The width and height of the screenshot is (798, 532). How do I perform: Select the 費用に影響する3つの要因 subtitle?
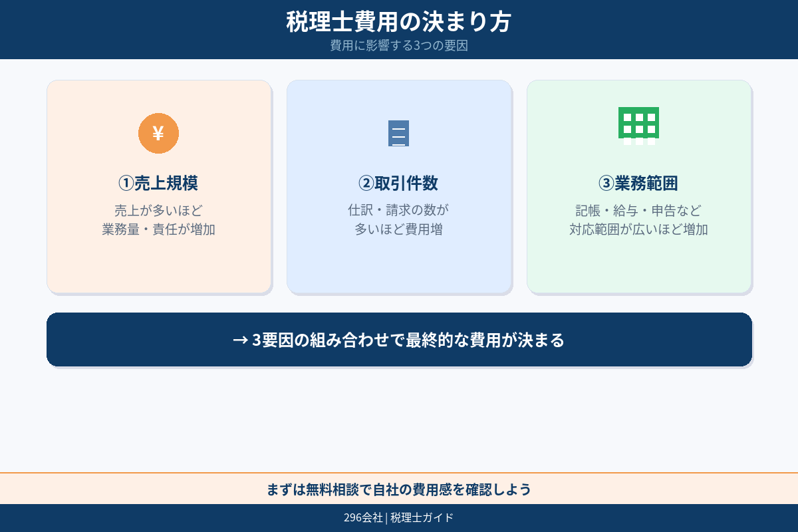pyautogui.click(x=399, y=47)
